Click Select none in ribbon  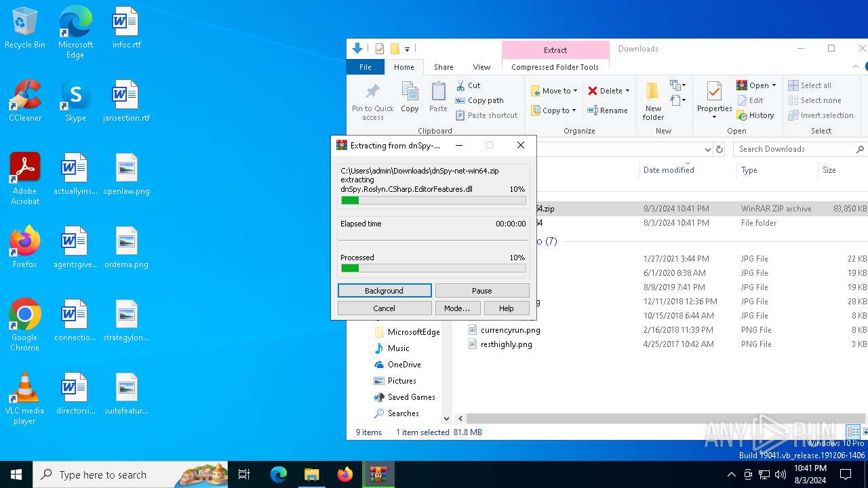click(x=814, y=100)
